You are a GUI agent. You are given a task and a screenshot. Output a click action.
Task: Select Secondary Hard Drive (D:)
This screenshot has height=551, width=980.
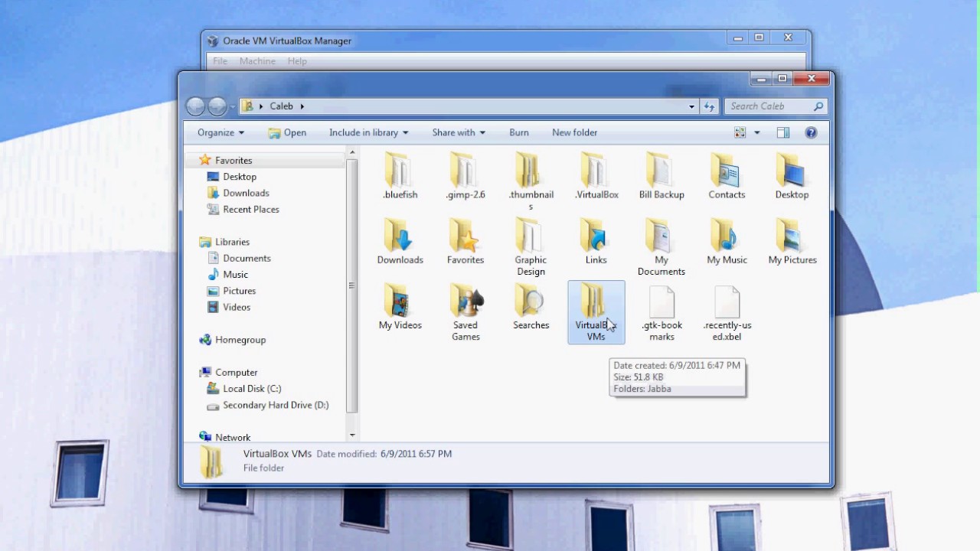pos(276,405)
